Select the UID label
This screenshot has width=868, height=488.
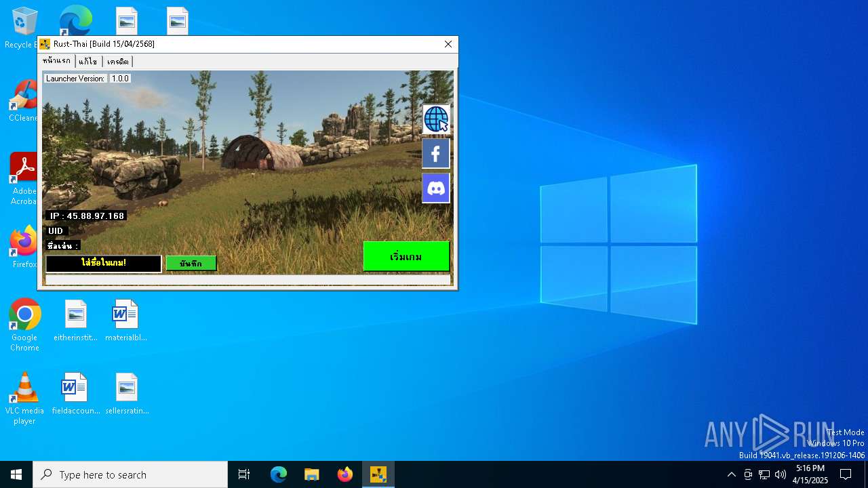point(56,231)
